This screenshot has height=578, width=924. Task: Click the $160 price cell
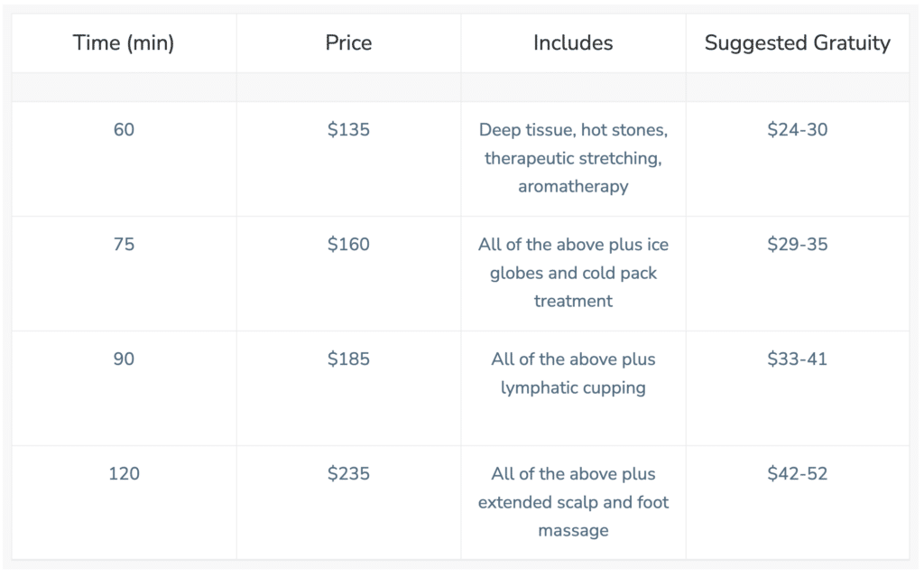pyautogui.click(x=348, y=244)
